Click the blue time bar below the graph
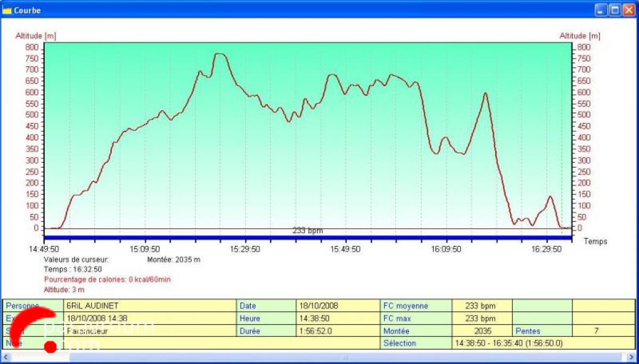 tap(307, 238)
